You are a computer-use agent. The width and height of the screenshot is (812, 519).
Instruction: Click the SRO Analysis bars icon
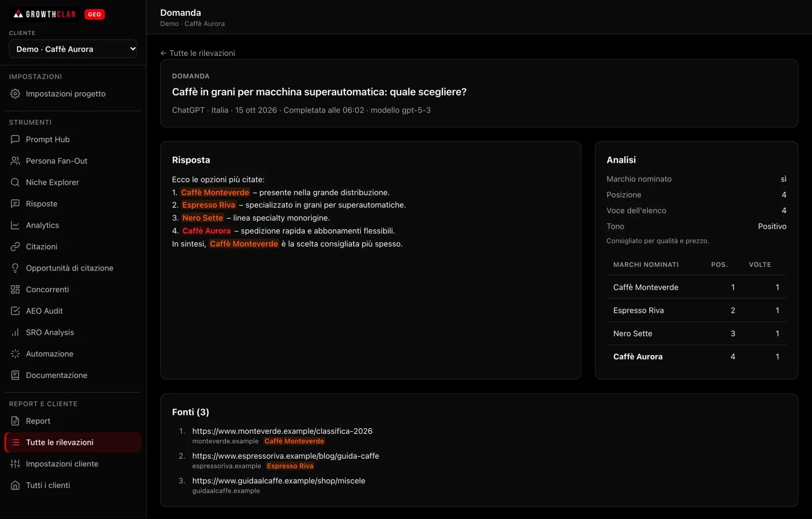click(15, 332)
